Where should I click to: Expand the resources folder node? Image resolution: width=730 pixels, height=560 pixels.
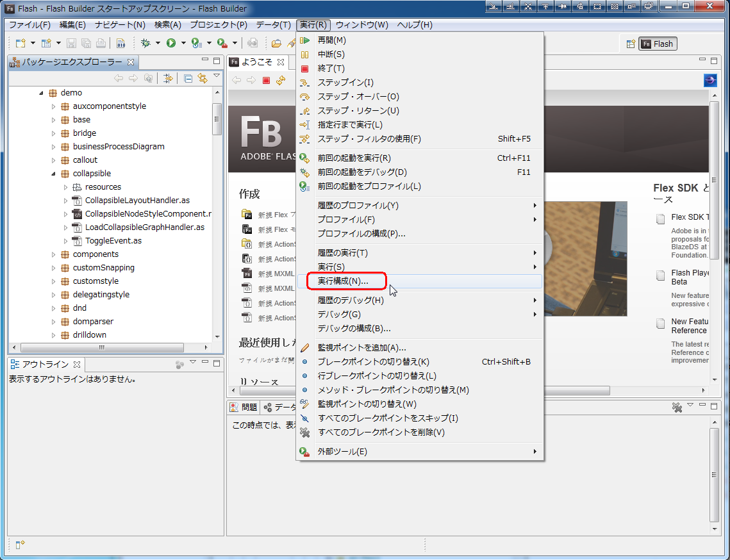(65, 187)
